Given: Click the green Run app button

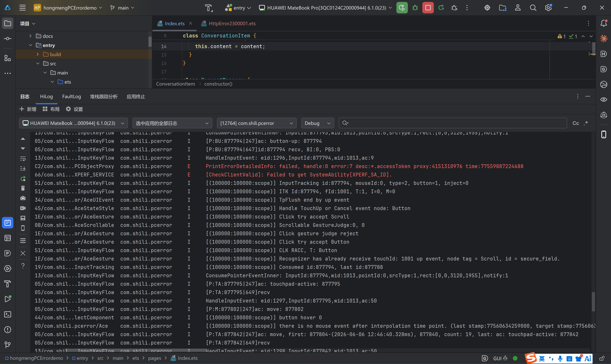Looking at the screenshot, I should click(x=402, y=8).
